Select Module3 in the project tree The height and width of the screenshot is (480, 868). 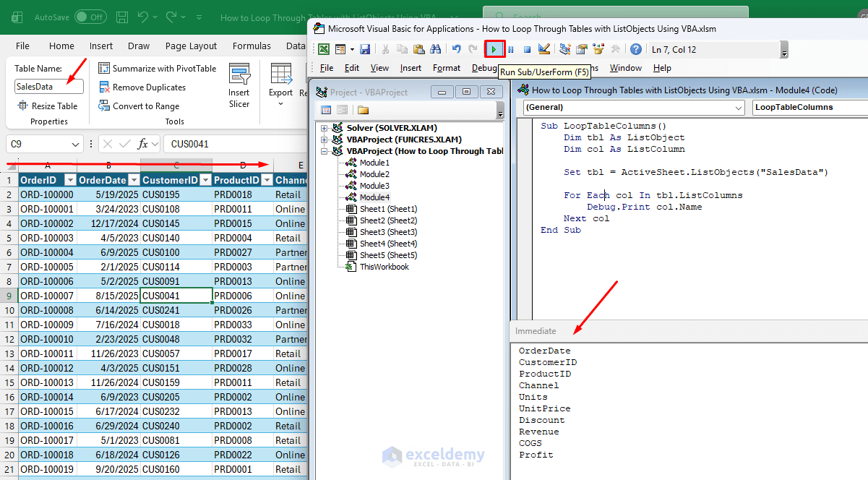click(x=374, y=186)
